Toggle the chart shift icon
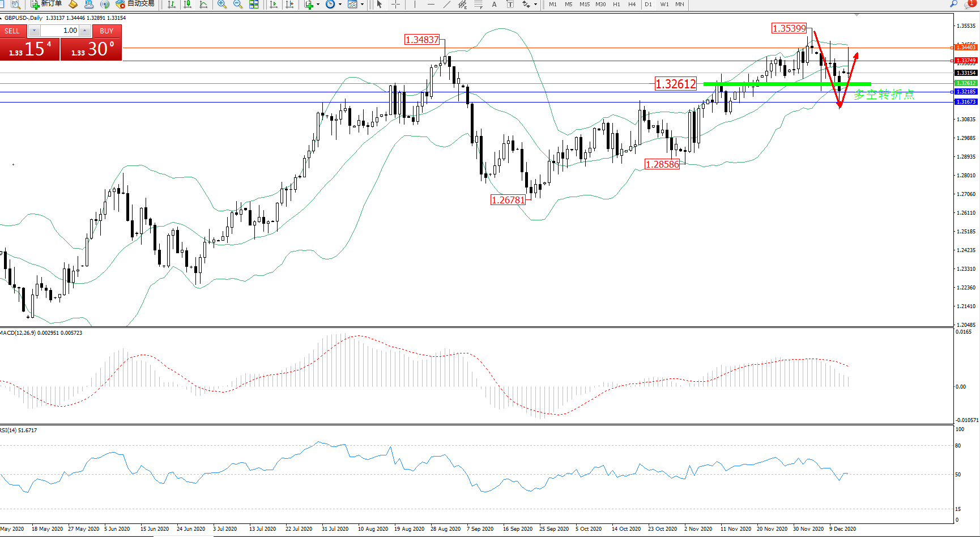The width and height of the screenshot is (980, 537). 289,5
